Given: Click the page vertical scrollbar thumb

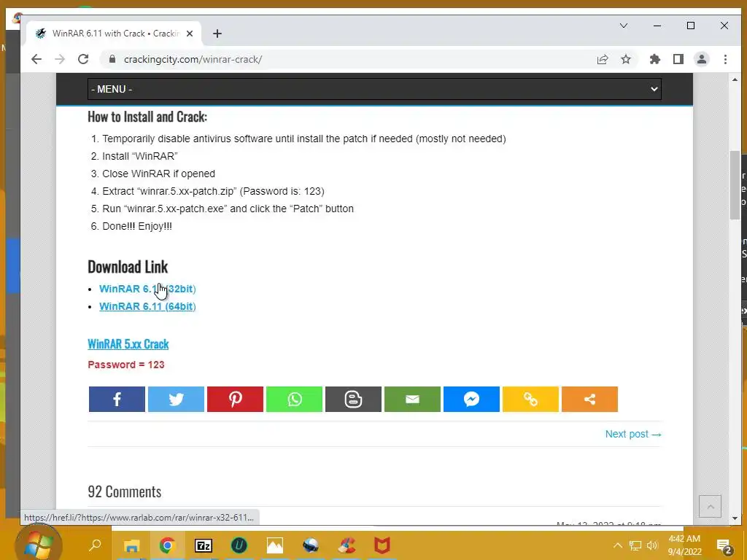Looking at the screenshot, I should 735,184.
